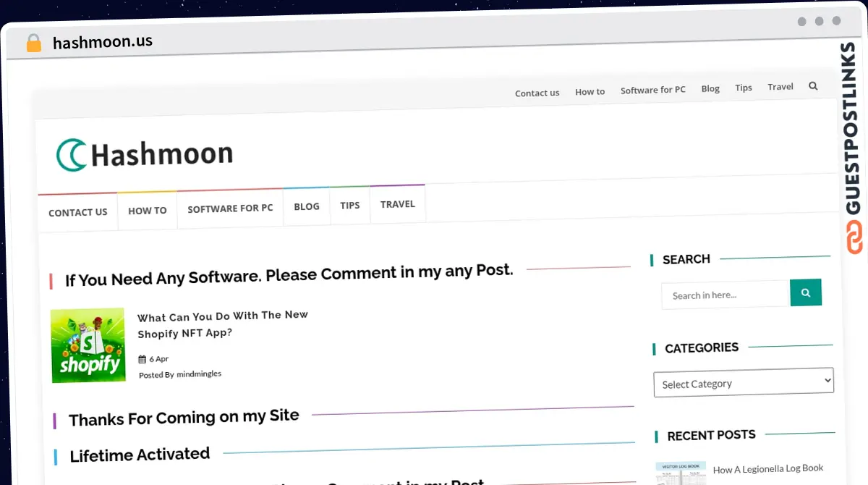Click How to in the top menu
868x485 pixels.
pos(590,91)
